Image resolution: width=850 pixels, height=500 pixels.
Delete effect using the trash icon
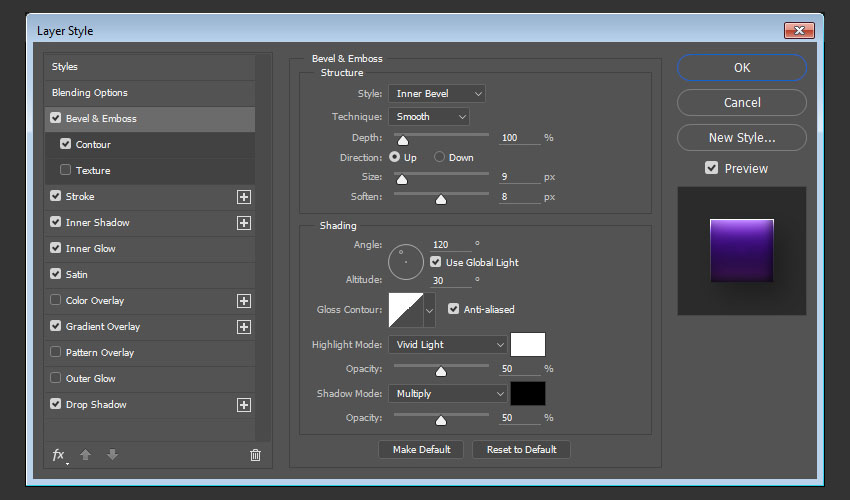(x=255, y=455)
